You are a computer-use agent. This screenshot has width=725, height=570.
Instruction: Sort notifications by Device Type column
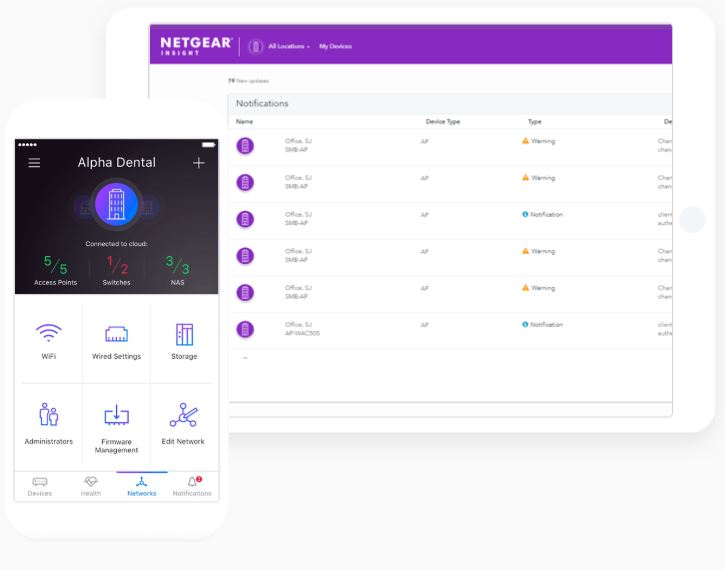443,122
